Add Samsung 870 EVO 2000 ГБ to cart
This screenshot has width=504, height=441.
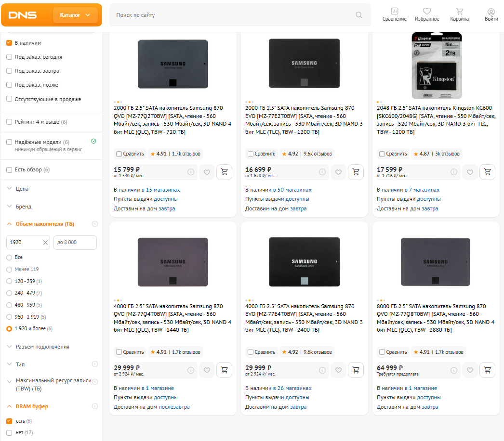click(356, 172)
